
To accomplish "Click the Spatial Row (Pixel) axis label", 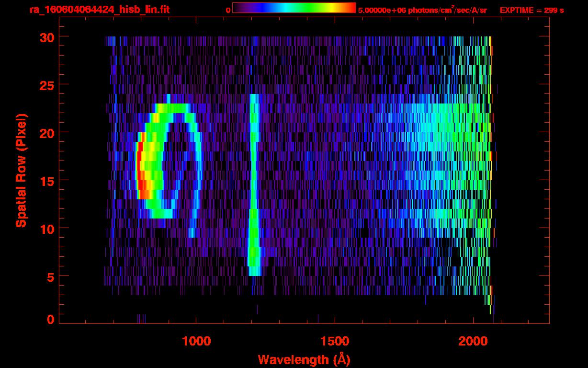I will click(x=21, y=170).
